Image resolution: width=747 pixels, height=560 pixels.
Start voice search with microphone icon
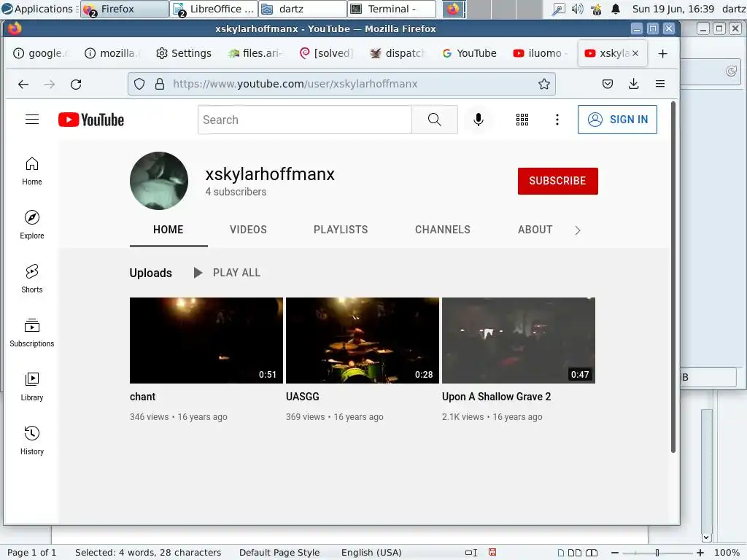click(x=479, y=120)
